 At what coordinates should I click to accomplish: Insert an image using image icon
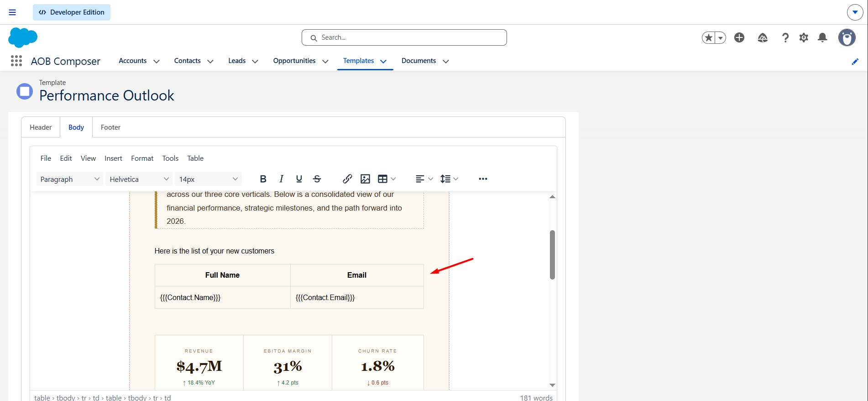(x=365, y=179)
